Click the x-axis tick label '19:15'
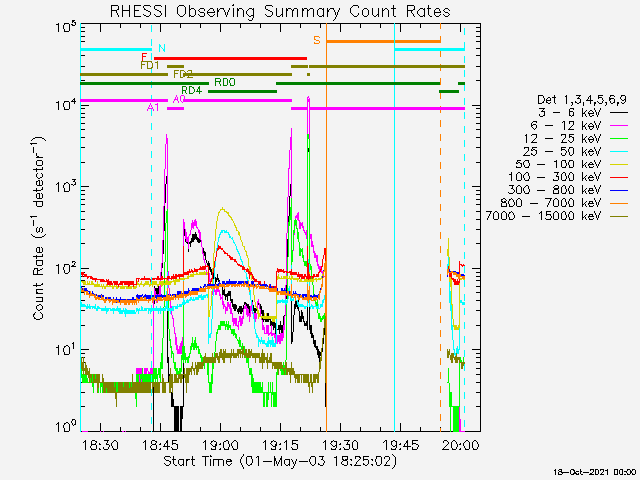Screen dimensions: 640x480 281,445
